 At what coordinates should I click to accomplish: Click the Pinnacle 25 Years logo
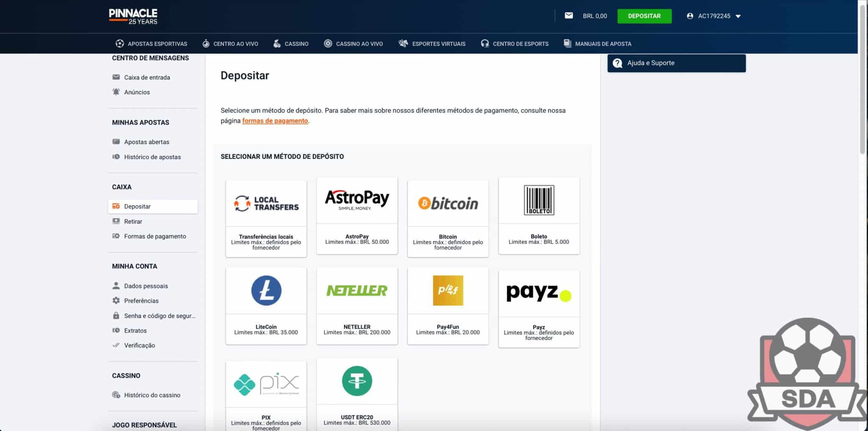(x=133, y=16)
